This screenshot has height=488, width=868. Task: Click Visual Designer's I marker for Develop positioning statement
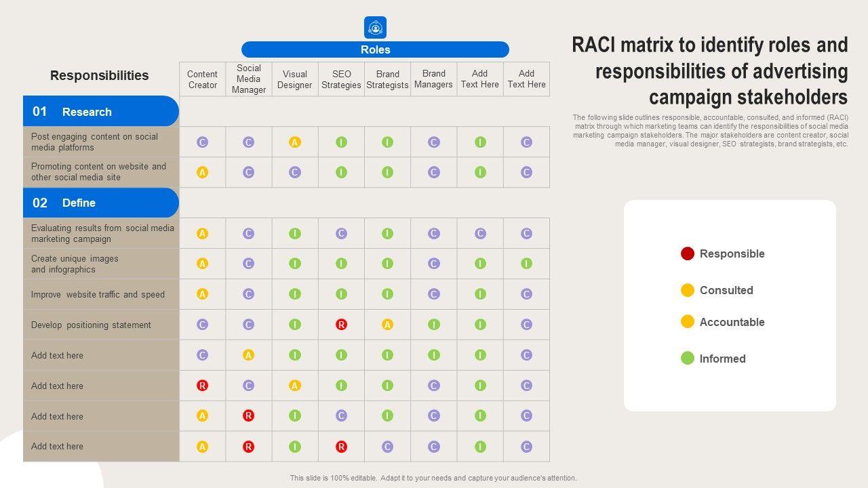click(x=295, y=325)
